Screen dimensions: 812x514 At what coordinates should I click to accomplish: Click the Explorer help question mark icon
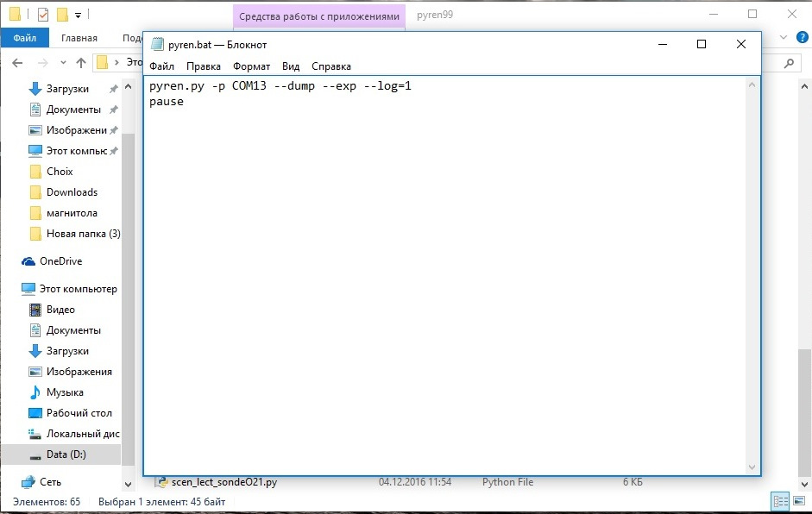801,38
